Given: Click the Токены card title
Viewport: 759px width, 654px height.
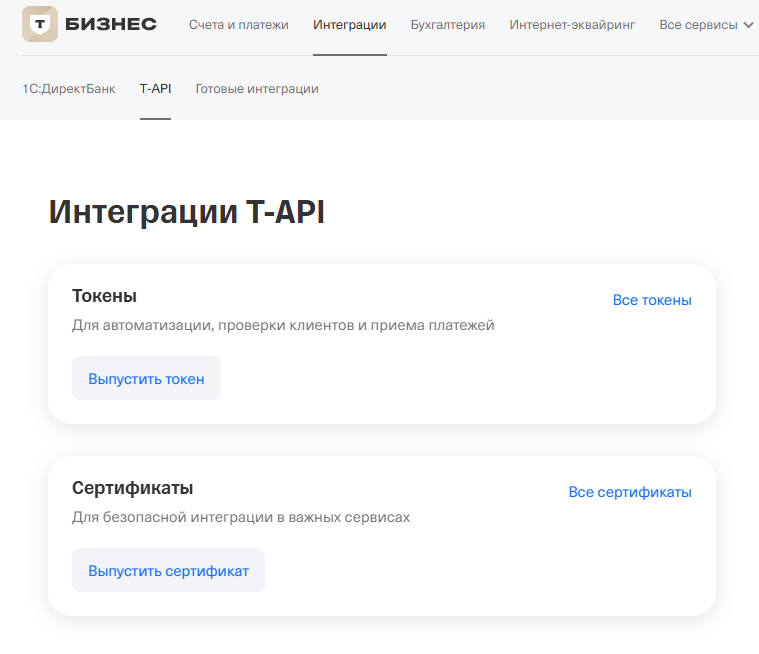Looking at the screenshot, I should click(104, 296).
